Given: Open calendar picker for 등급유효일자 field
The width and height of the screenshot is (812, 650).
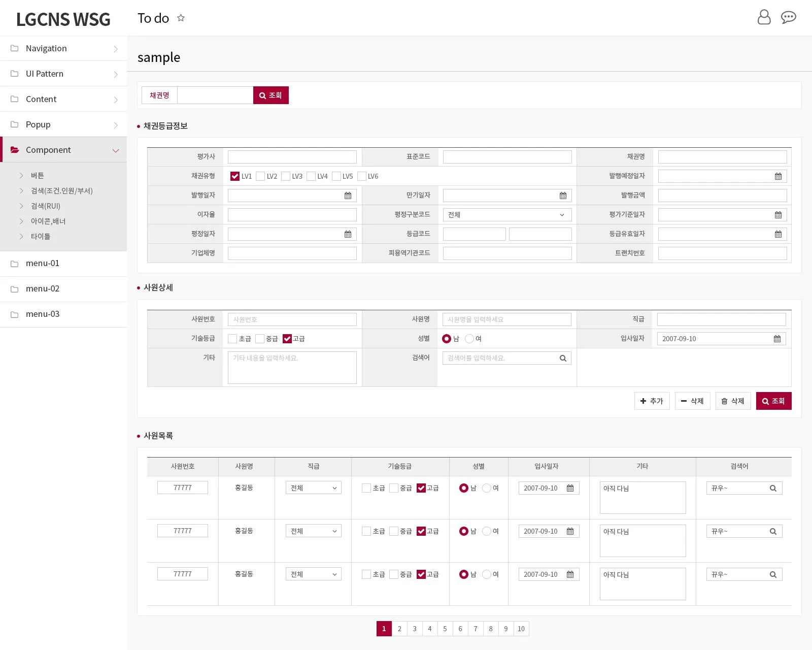Looking at the screenshot, I should (x=778, y=234).
